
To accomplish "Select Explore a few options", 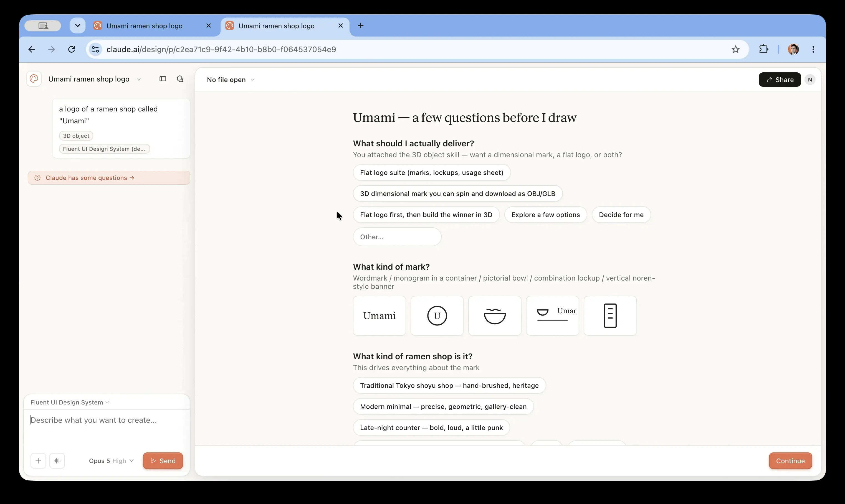I will pos(545,215).
